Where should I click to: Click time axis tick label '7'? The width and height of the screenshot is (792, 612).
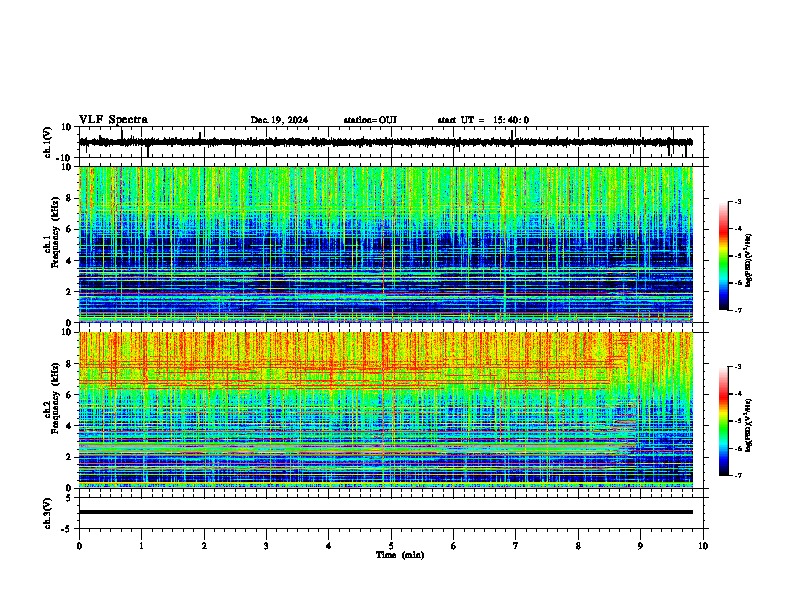(516, 546)
